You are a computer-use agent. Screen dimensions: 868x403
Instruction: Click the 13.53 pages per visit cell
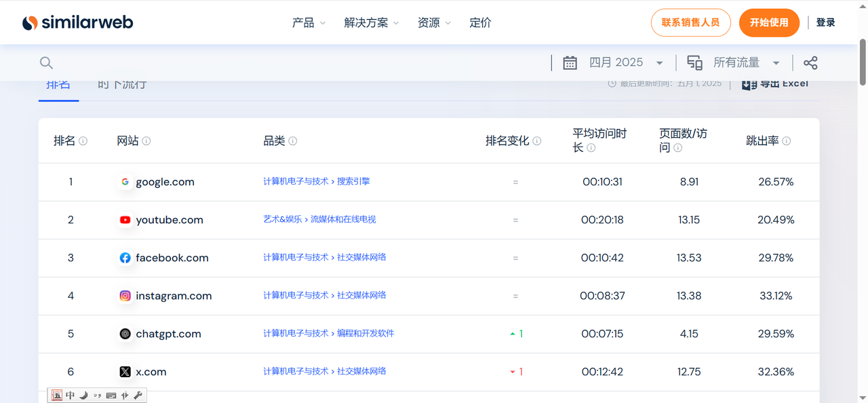pos(688,258)
